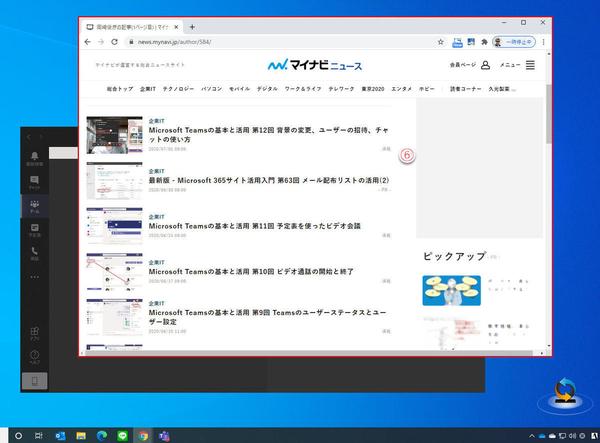This screenshot has height=443, width=600.
Task: Click thumbnail of 第9回 article
Action: (114, 317)
